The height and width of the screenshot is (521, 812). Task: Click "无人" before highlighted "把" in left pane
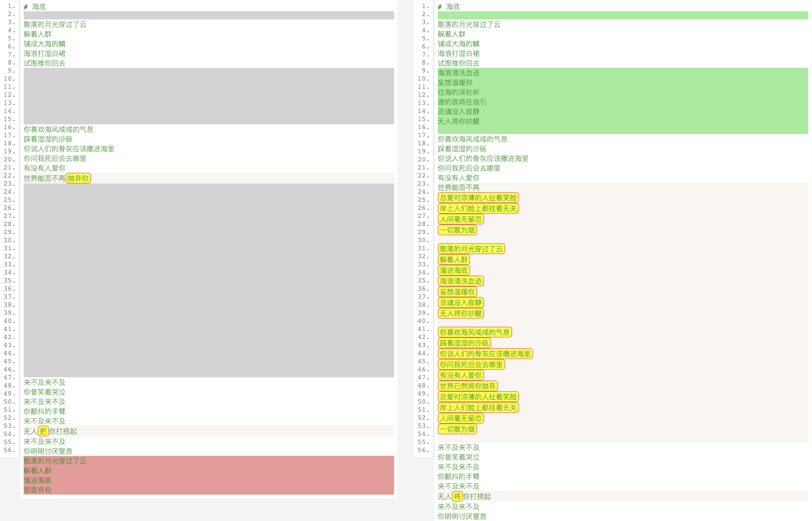pos(30,431)
